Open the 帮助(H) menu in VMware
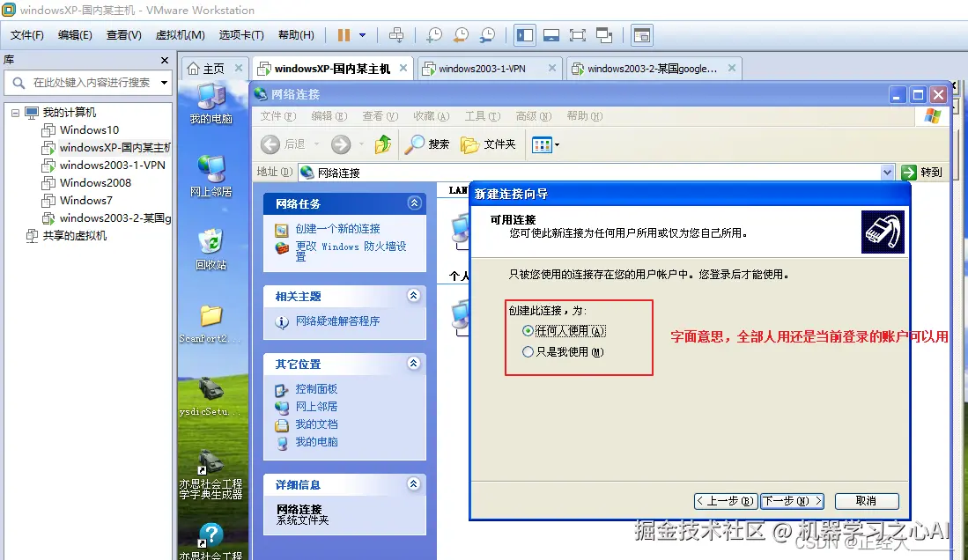 click(x=296, y=35)
